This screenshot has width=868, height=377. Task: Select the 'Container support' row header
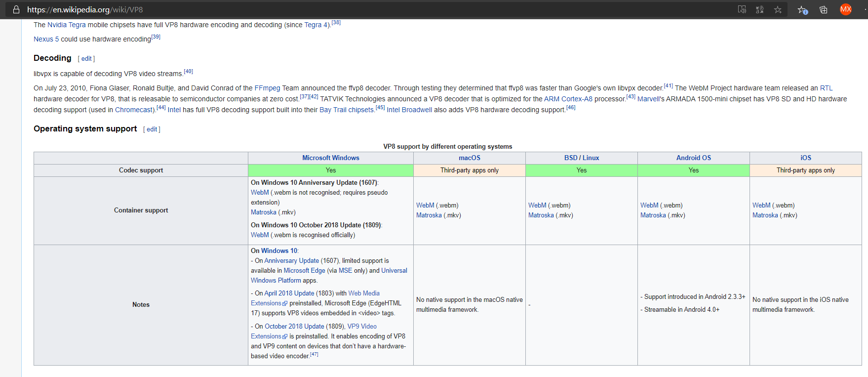141,210
